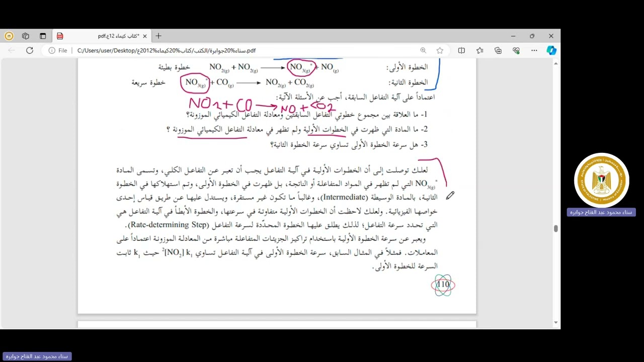Go back with the back arrow
644x362 pixels.
tap(12, 50)
